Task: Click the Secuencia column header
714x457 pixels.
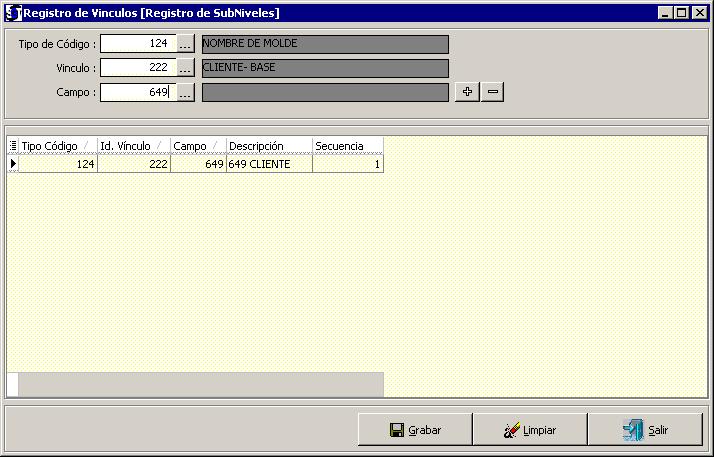Action: (346, 146)
